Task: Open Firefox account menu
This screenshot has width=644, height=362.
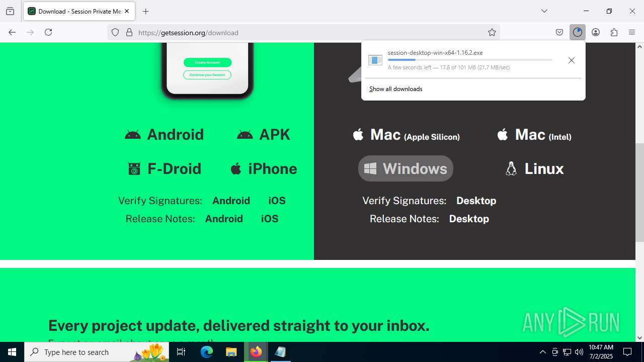Action: 596,32
